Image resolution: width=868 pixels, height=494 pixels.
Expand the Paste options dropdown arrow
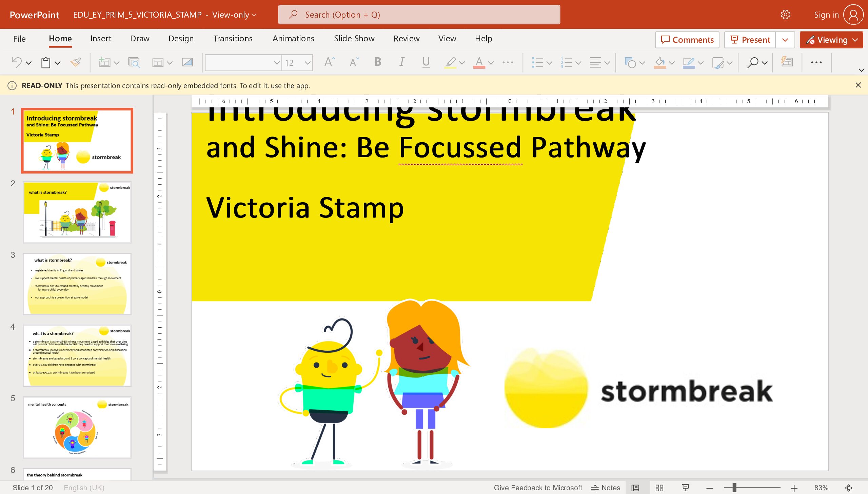pos(58,63)
